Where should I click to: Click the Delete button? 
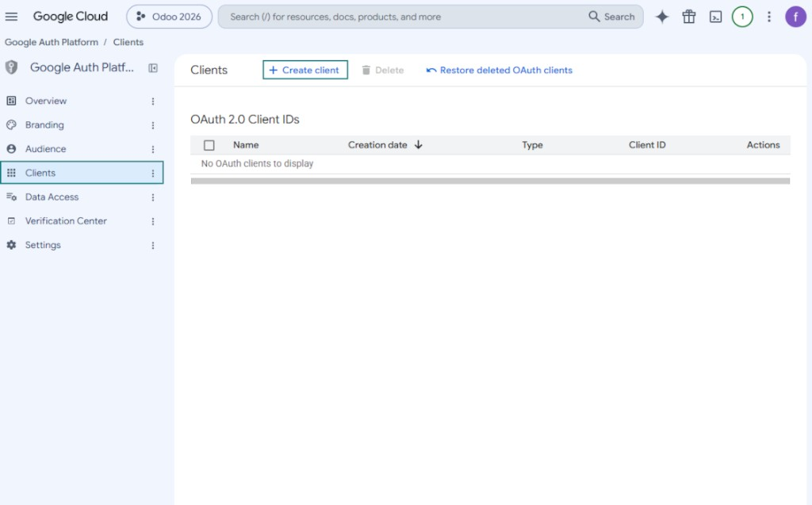point(383,70)
